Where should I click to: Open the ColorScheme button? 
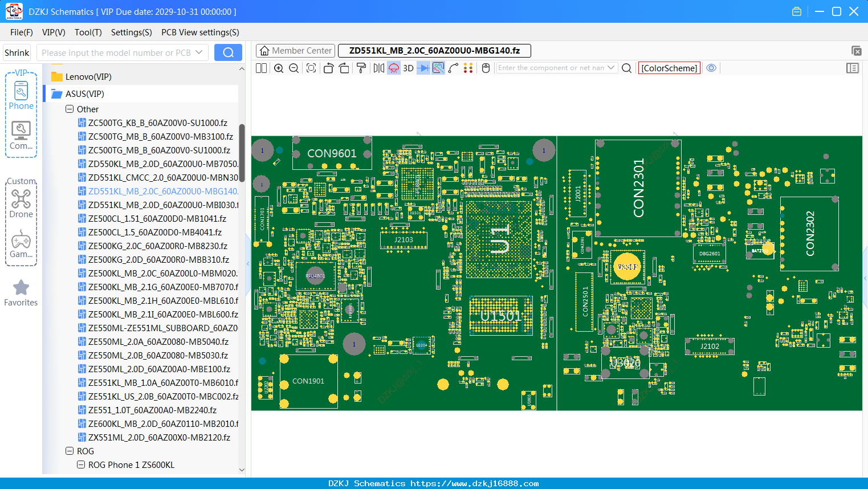(x=669, y=68)
